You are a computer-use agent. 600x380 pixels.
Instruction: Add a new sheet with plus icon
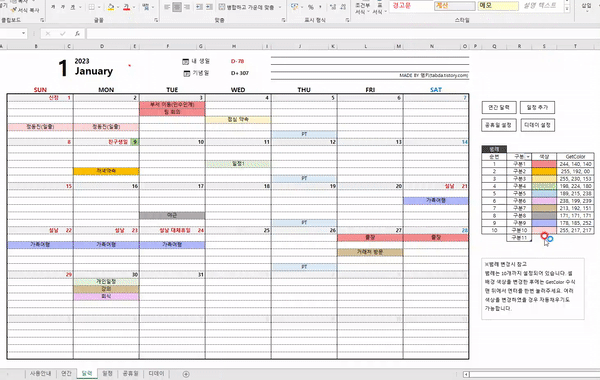186,374
